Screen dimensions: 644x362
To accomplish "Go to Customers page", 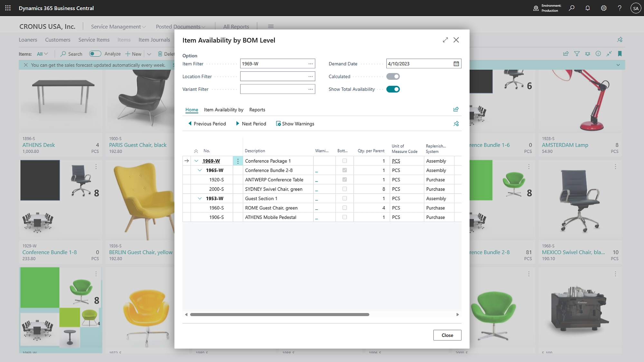I will coord(58,40).
